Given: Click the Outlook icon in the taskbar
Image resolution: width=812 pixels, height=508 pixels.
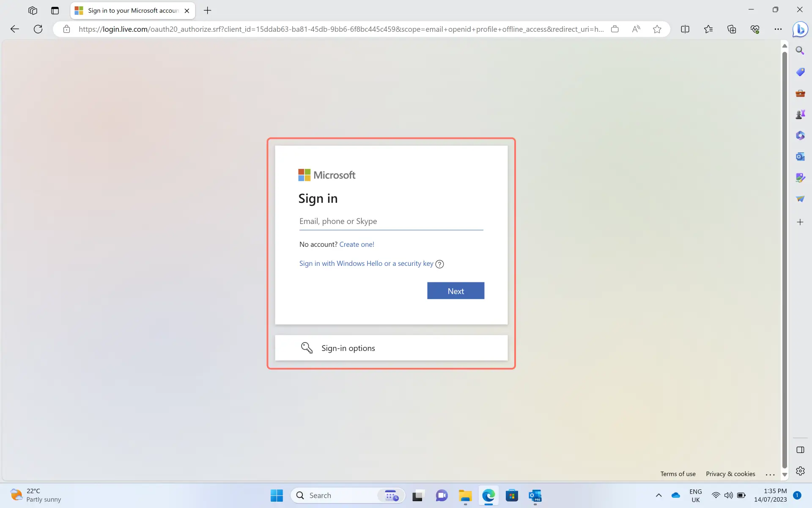Looking at the screenshot, I should click(x=535, y=495).
